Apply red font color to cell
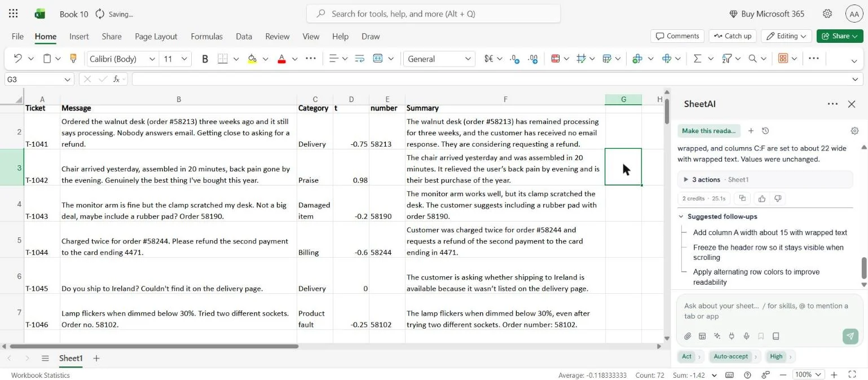Image resolution: width=868 pixels, height=380 pixels. click(281, 59)
